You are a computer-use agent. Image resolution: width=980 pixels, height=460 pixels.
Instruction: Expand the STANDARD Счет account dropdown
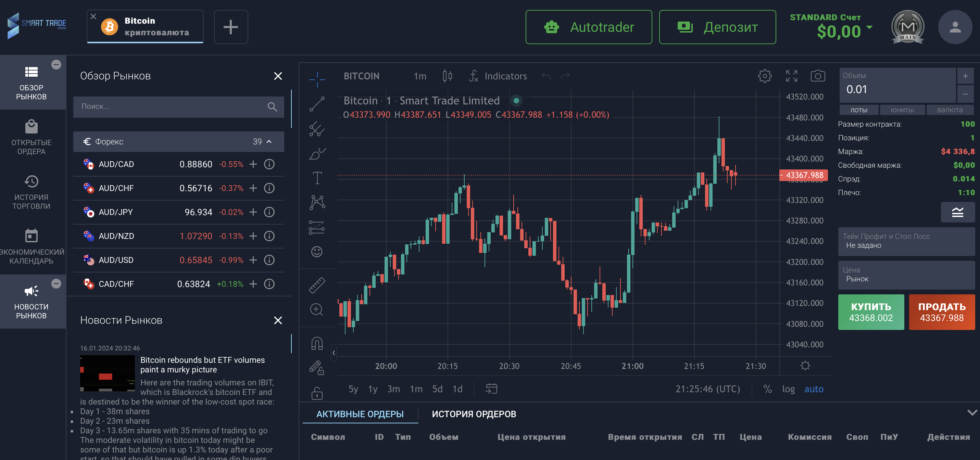(869, 27)
